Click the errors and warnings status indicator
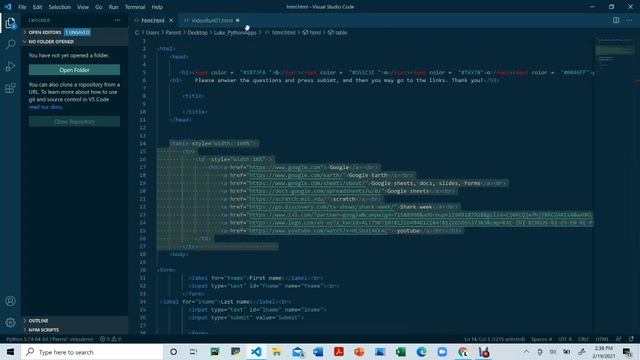This screenshot has width=640, height=360. [111, 339]
